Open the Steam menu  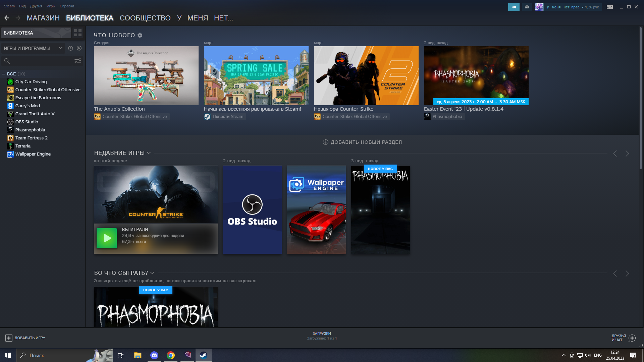[x=9, y=6]
